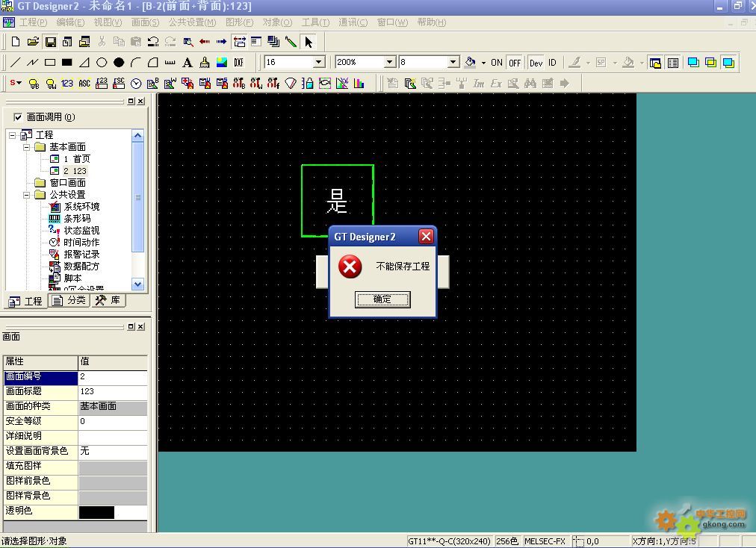
Task: Toggle the property sheet list panel button
Action: point(673,63)
